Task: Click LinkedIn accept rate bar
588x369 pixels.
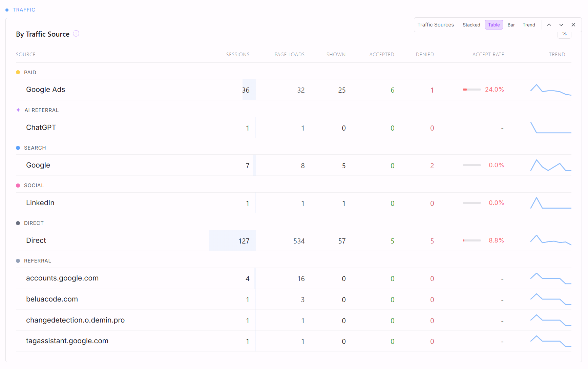Action: point(472,203)
